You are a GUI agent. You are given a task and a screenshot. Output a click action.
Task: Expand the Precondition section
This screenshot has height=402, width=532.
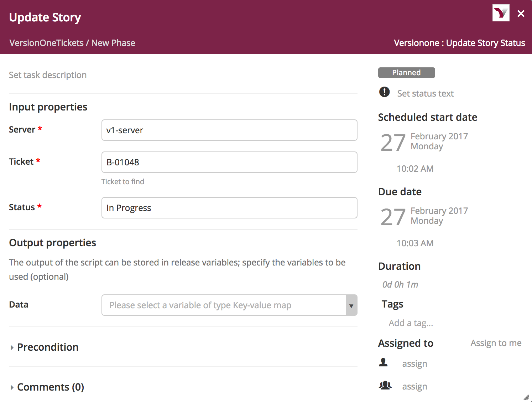coord(44,347)
